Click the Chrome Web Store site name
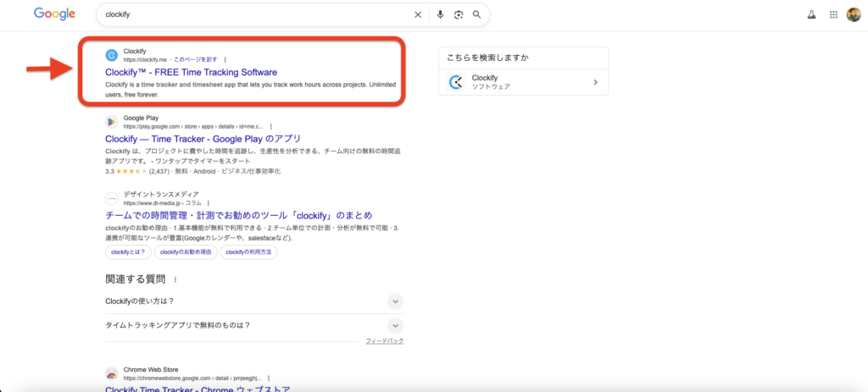This screenshot has height=392, width=868. pyautogui.click(x=151, y=370)
